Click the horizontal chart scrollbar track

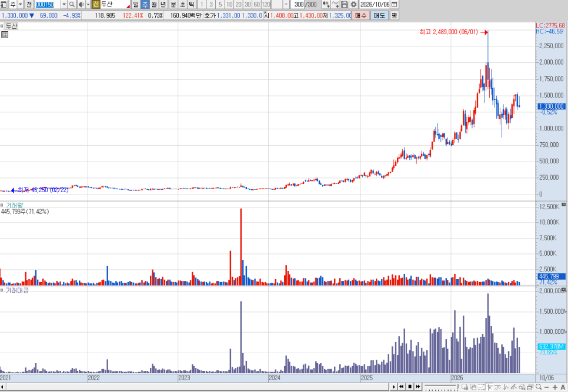pos(198,387)
